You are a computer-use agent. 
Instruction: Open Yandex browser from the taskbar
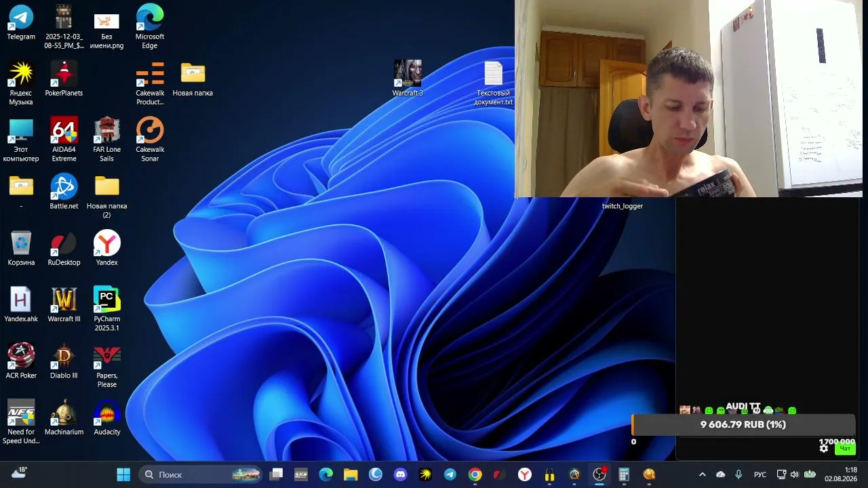click(525, 474)
